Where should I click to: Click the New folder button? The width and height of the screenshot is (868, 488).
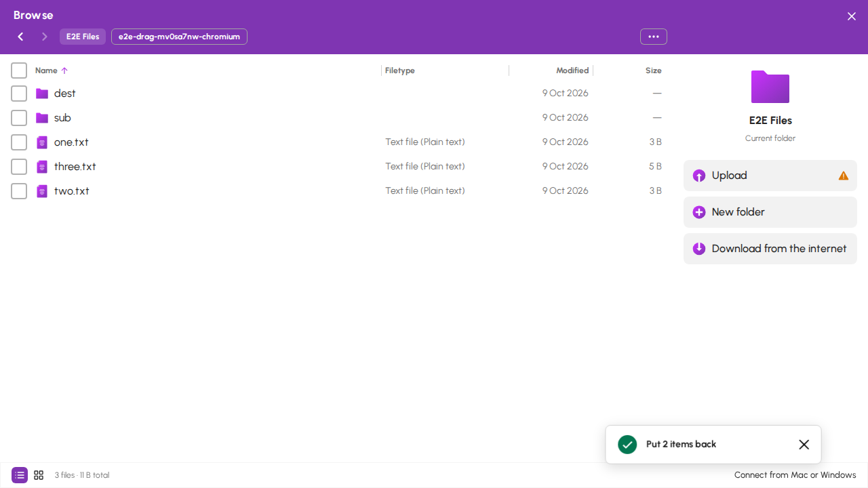click(x=770, y=212)
